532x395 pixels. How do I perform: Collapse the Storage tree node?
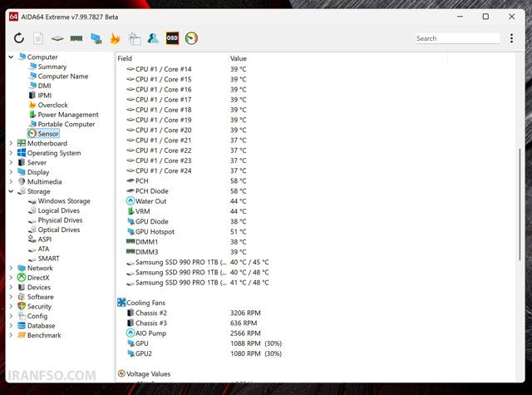(11, 191)
